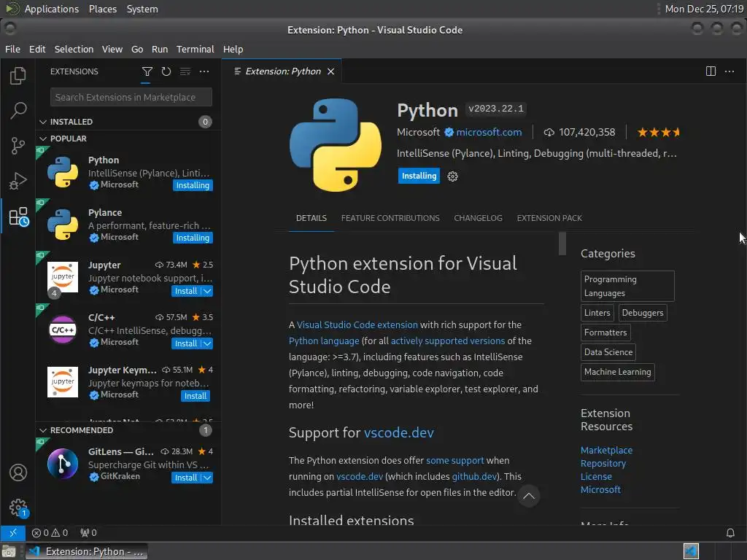Open the vscode.dev heading link

pos(399,433)
